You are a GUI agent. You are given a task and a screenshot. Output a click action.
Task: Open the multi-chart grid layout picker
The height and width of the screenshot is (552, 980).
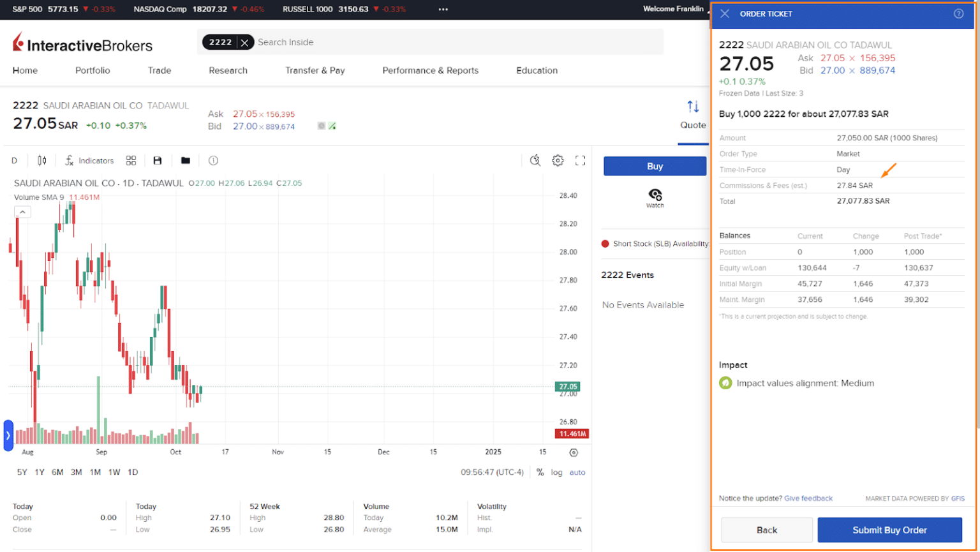point(131,160)
